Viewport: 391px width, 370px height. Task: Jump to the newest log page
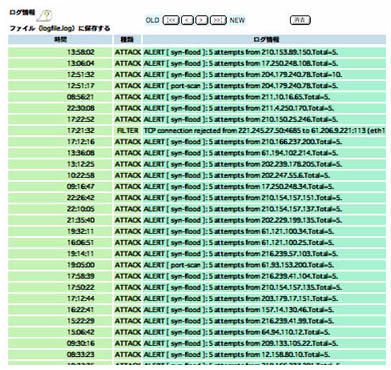pyautogui.click(x=218, y=20)
